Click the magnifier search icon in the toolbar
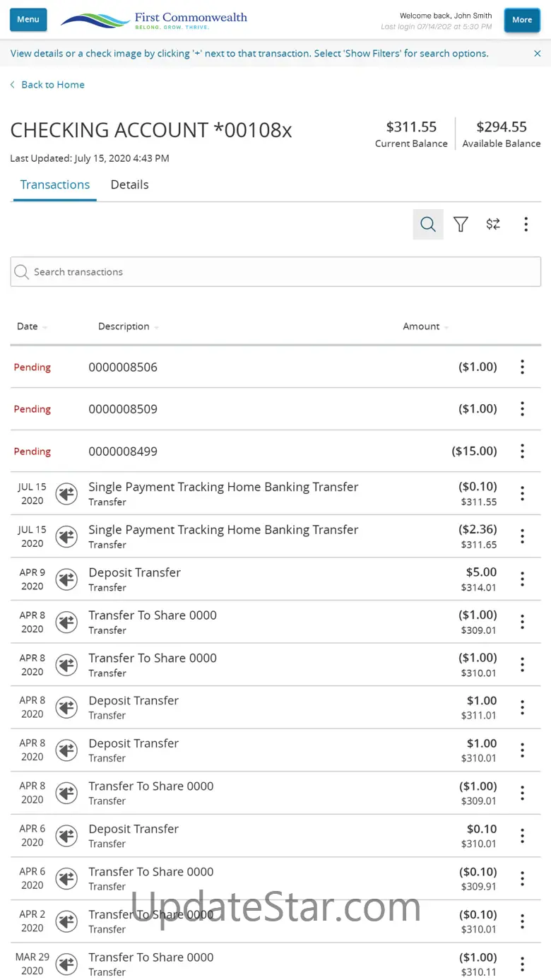The width and height of the screenshot is (551, 980). (x=428, y=225)
